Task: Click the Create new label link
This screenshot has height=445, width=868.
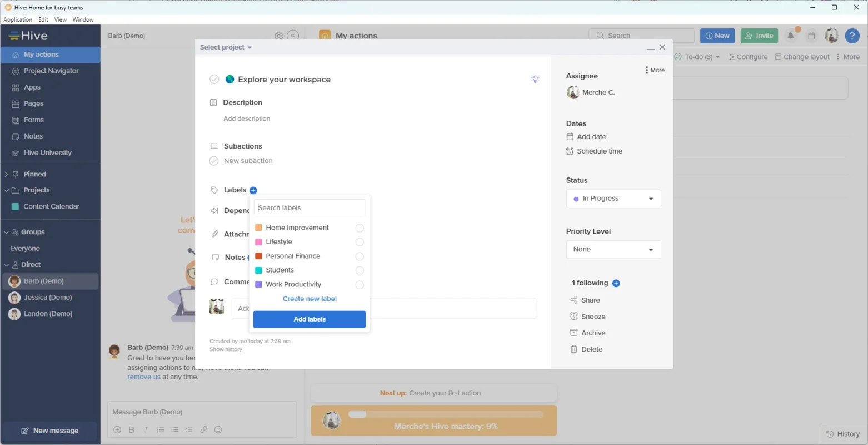Action: pyautogui.click(x=310, y=299)
